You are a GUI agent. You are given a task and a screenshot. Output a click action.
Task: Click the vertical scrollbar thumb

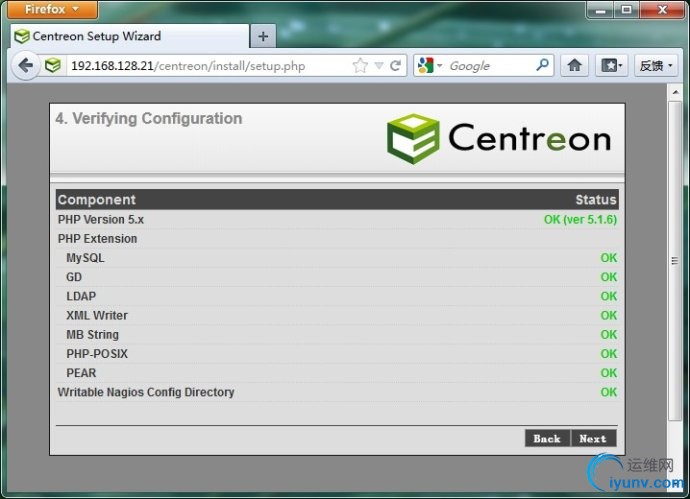point(675,261)
